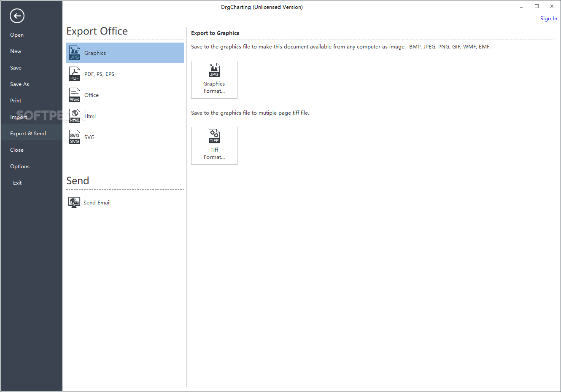Click the Send Email monitor icon

(x=74, y=203)
